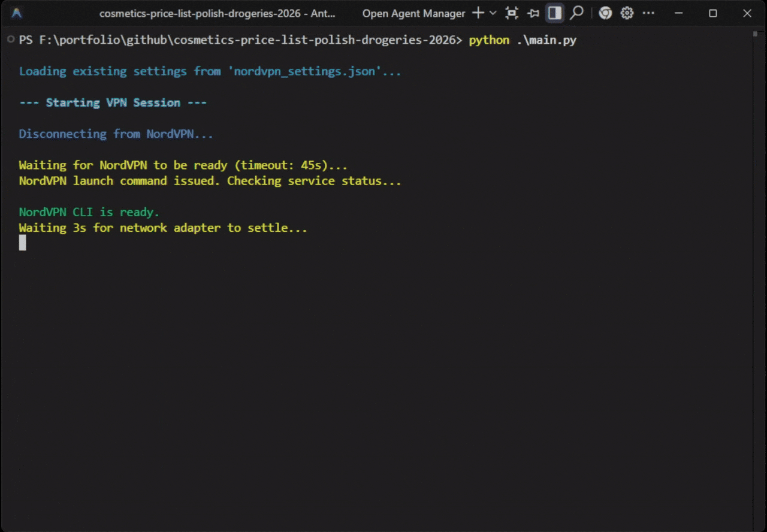The height and width of the screenshot is (532, 767).
Task: Click the circle marker before PS prompt
Action: tap(11, 40)
